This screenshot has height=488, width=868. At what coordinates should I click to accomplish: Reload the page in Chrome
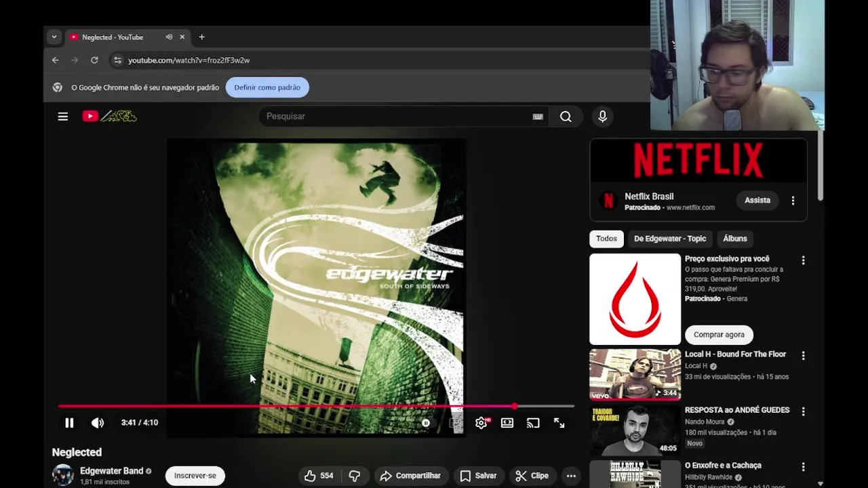click(94, 60)
